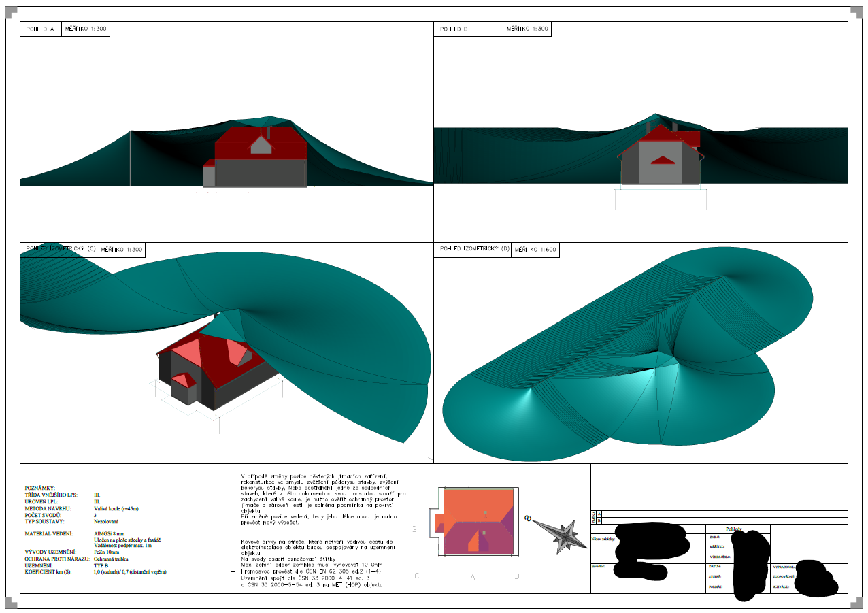Click the MĚŘÍTKO 1:600 scale label
Image resolution: width=868 pixels, height=613 pixels.
coord(535,250)
